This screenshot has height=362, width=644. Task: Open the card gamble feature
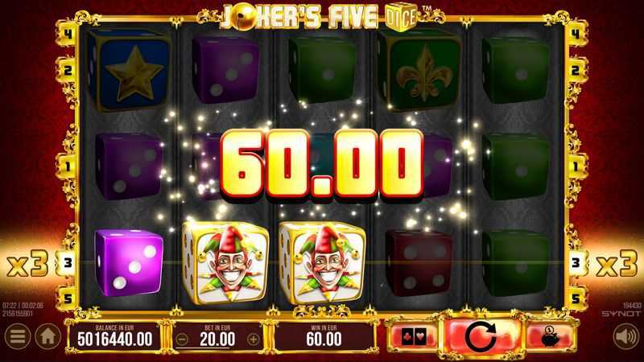413,337
